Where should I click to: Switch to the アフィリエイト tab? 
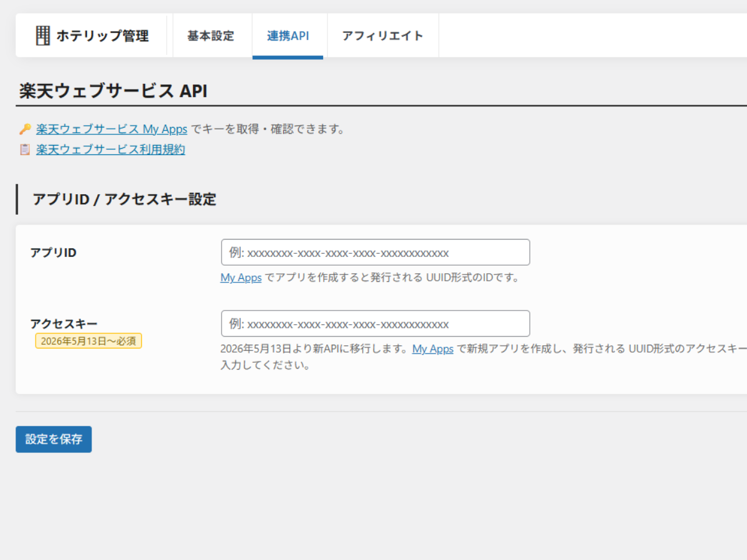pos(382,35)
